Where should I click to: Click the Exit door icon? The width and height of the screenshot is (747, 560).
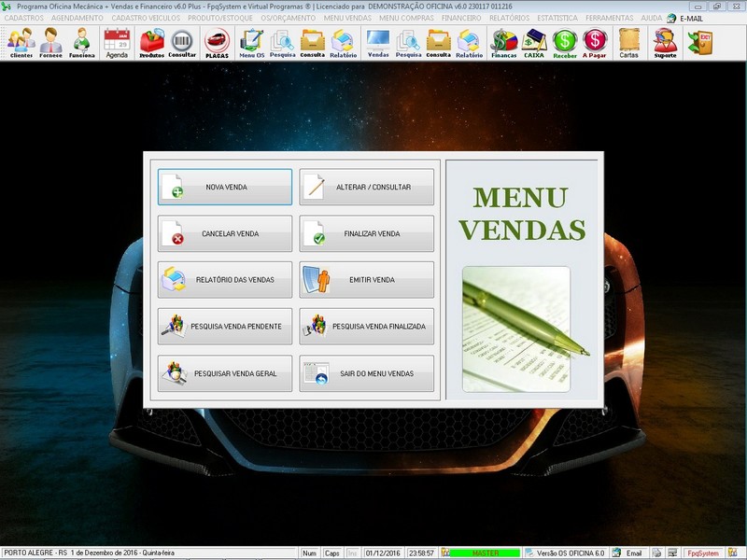tap(699, 43)
